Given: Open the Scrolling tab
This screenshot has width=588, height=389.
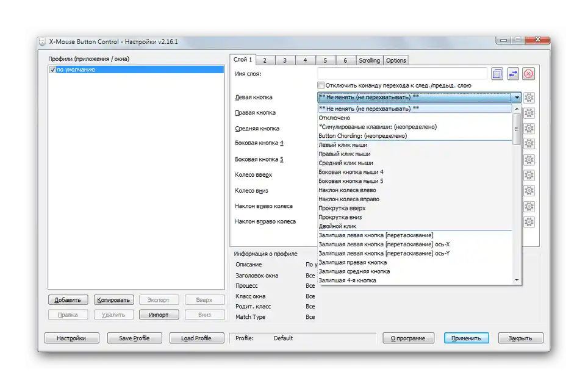Looking at the screenshot, I should (x=370, y=60).
